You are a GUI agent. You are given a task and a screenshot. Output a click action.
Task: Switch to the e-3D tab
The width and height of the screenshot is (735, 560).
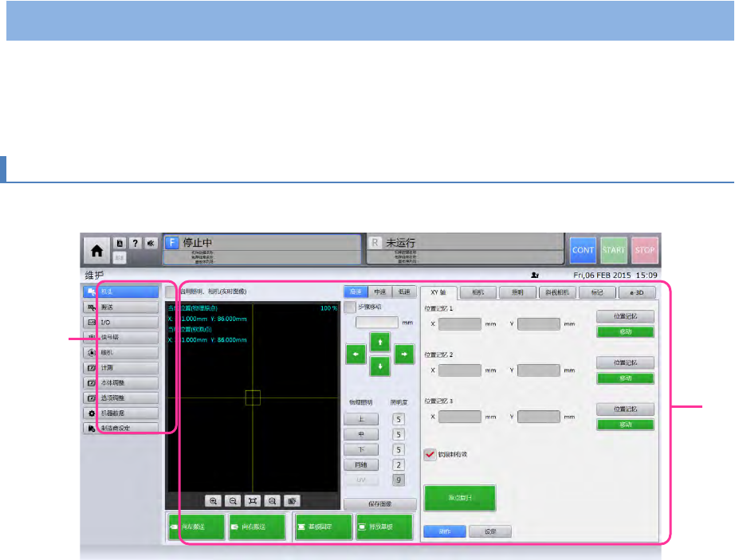(x=637, y=292)
